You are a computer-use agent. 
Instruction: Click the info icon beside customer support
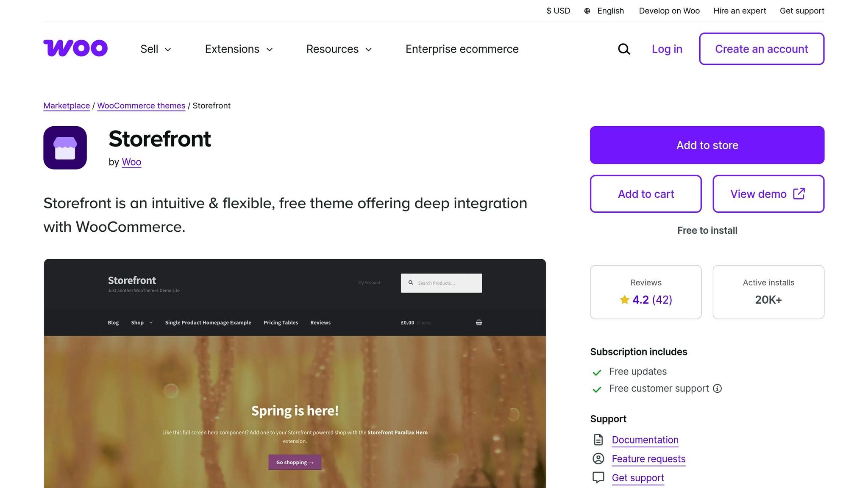click(717, 388)
